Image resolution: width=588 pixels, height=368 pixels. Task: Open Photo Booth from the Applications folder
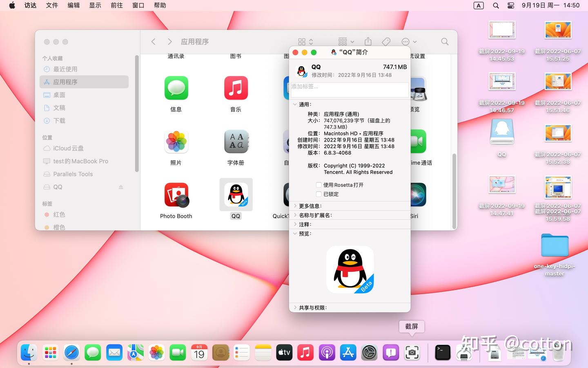[176, 195]
